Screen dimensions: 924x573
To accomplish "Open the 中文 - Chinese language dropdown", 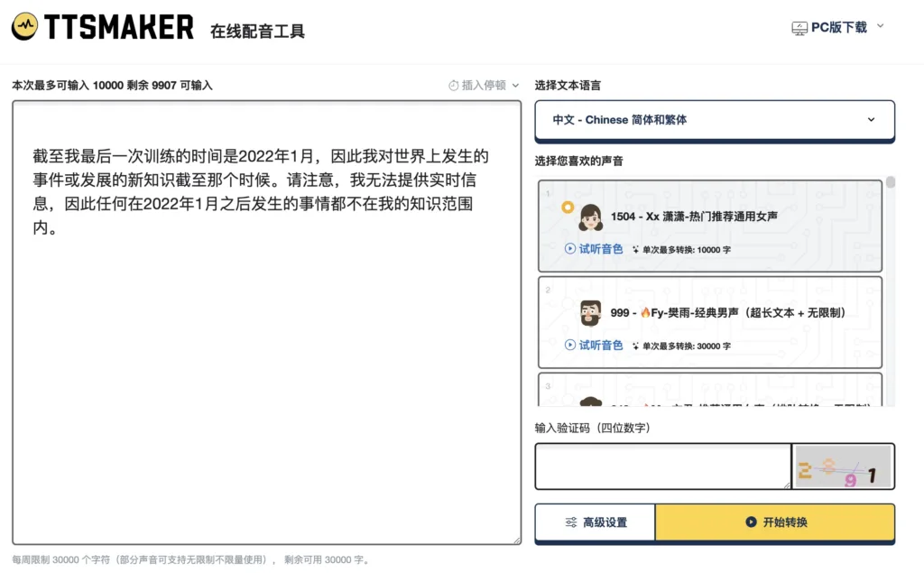I will 714,120.
